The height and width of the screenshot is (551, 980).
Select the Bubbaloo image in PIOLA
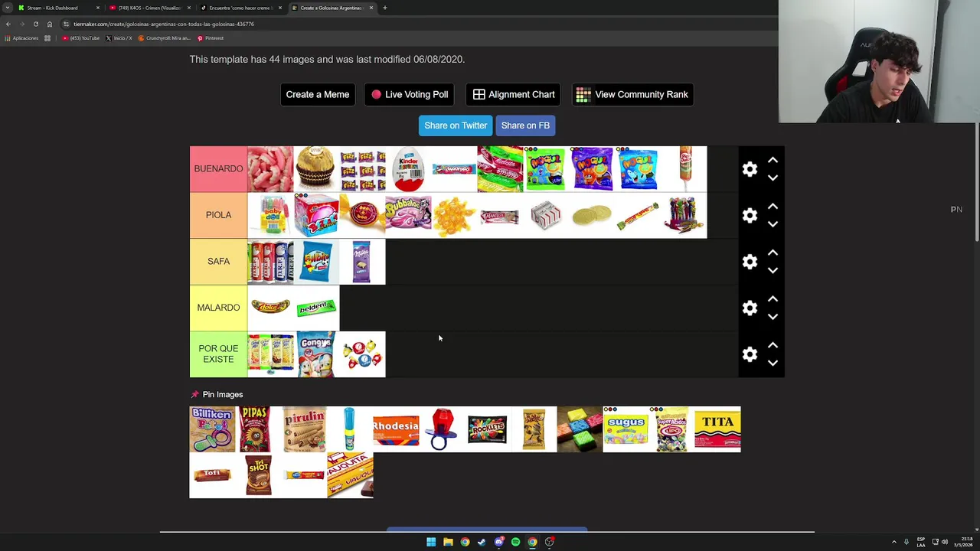click(x=408, y=215)
